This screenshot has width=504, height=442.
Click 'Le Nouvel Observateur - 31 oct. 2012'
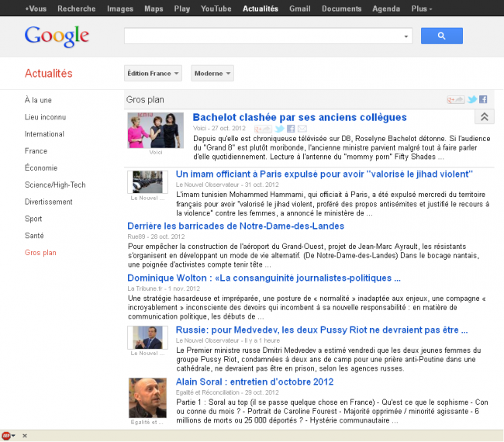coord(227,185)
